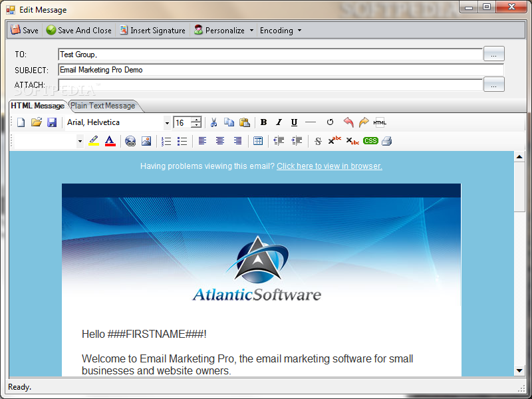Click the Atlantic Software logo image

257,269
